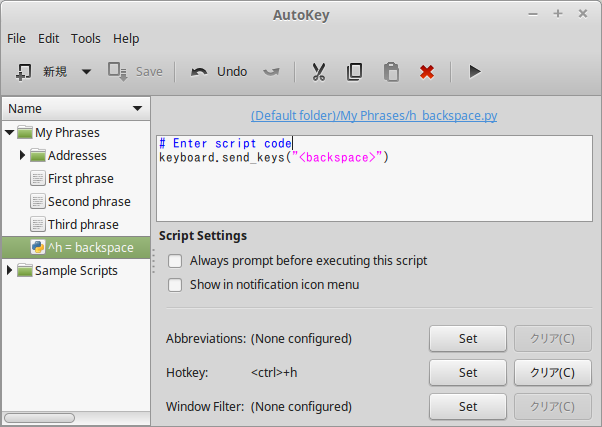Image resolution: width=602 pixels, height=427 pixels.
Task: Select the ^h = backspace script
Action: click(x=76, y=248)
